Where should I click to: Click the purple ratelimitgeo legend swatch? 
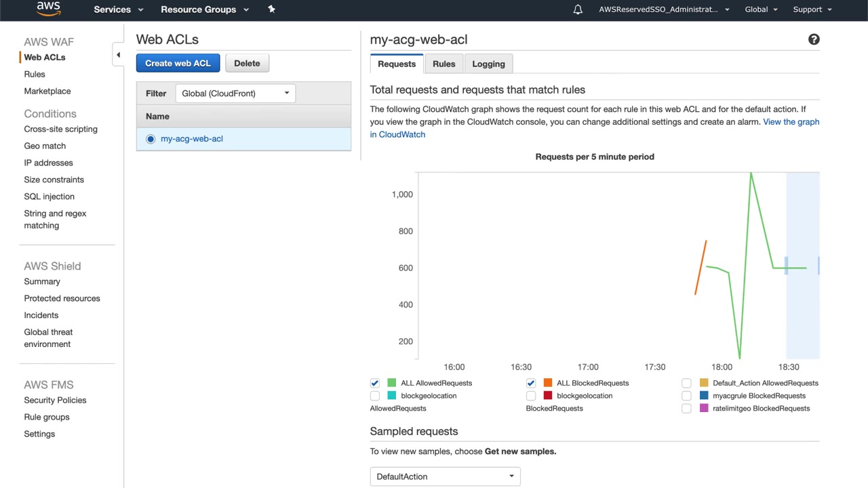point(704,409)
